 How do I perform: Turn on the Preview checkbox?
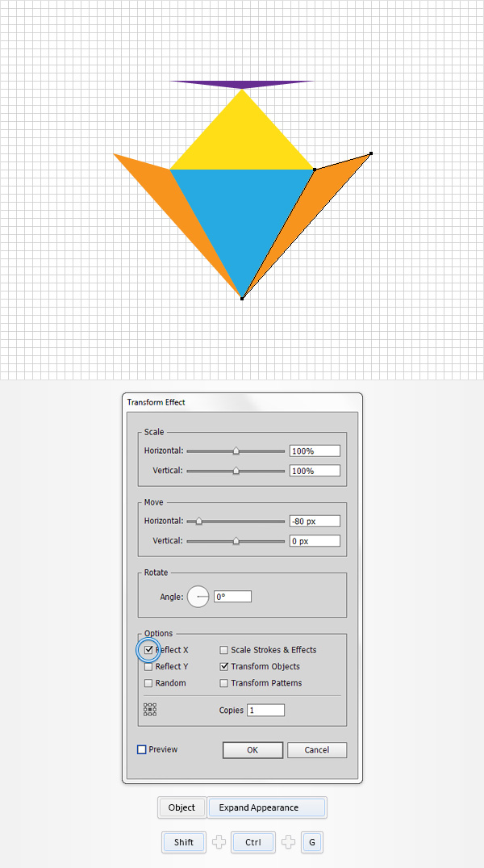pyautogui.click(x=142, y=749)
